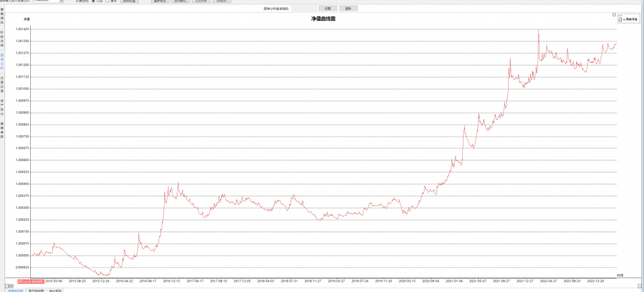Toggle the small checkbox above the chart legend
The image size is (644, 292).
614,14
